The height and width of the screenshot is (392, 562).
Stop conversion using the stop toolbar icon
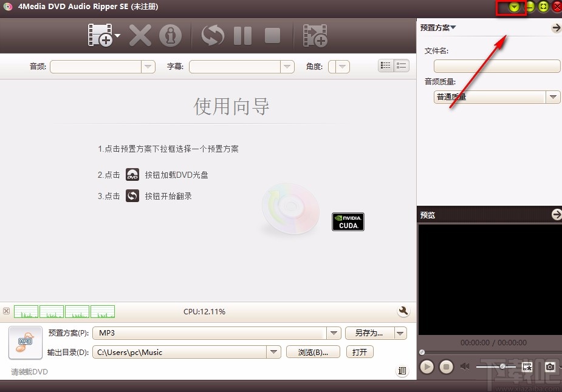click(272, 35)
